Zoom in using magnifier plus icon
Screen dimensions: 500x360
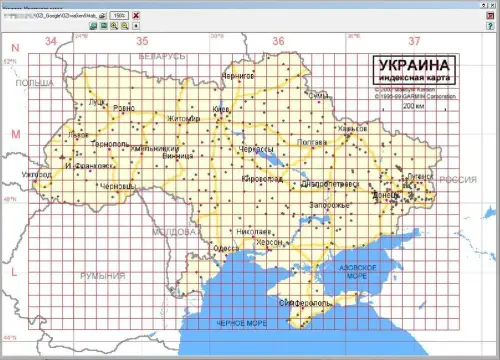click(114, 26)
